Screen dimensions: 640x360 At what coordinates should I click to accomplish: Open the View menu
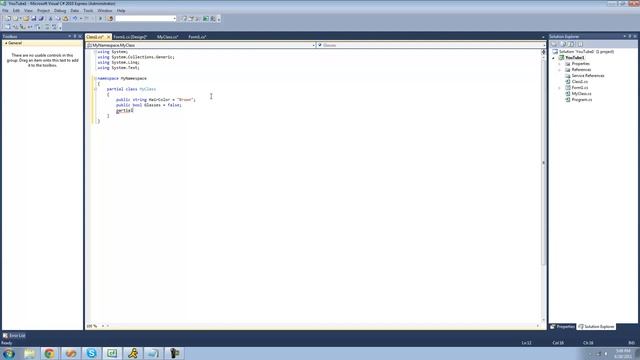(28, 11)
